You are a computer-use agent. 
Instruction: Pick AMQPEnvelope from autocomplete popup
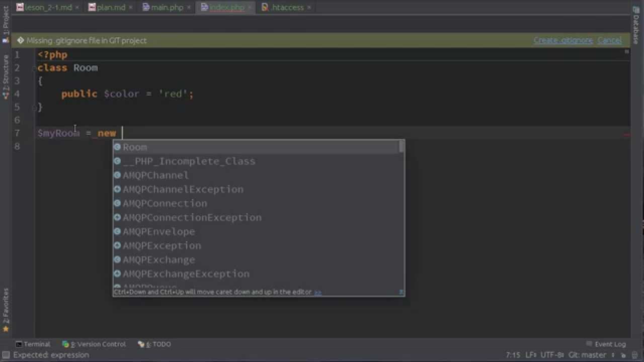256,231
